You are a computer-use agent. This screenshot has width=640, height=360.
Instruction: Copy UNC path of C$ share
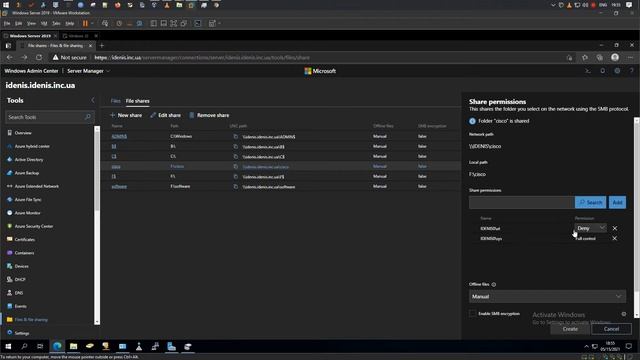point(236,156)
